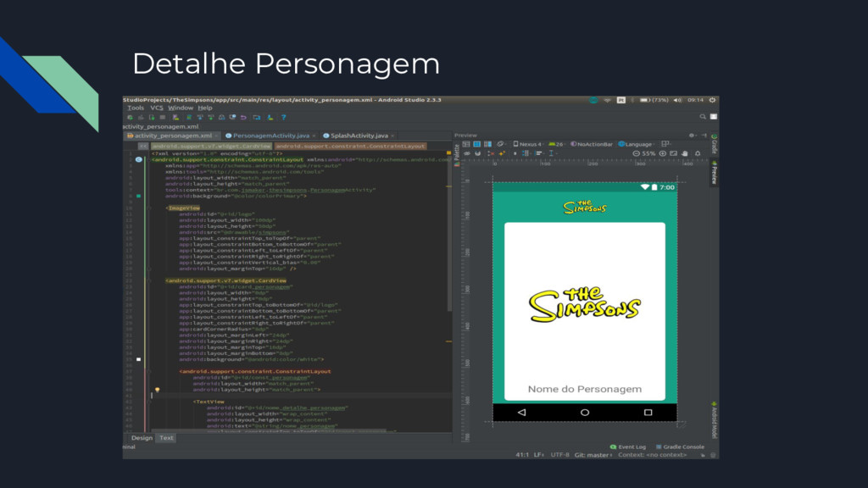
Task: Click the system power icon
Action: click(712, 100)
